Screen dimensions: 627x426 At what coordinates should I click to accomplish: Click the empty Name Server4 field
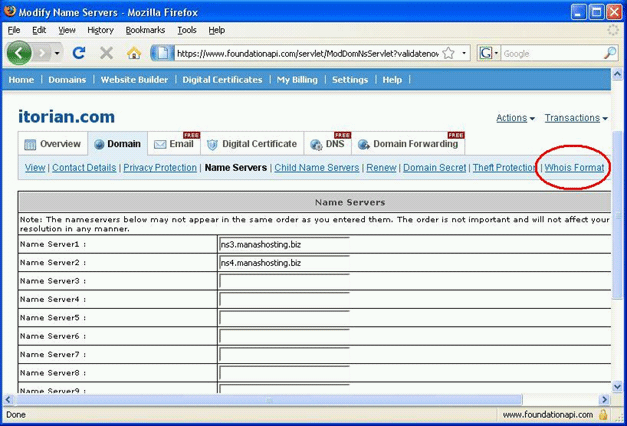(284, 300)
